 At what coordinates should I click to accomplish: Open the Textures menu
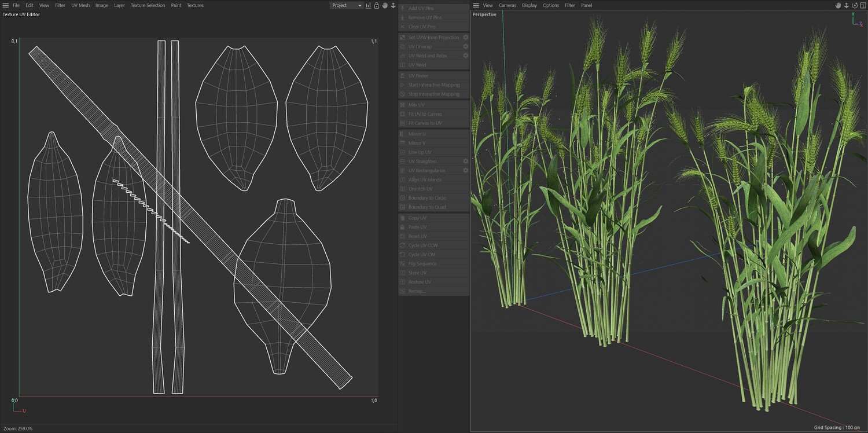(x=195, y=5)
